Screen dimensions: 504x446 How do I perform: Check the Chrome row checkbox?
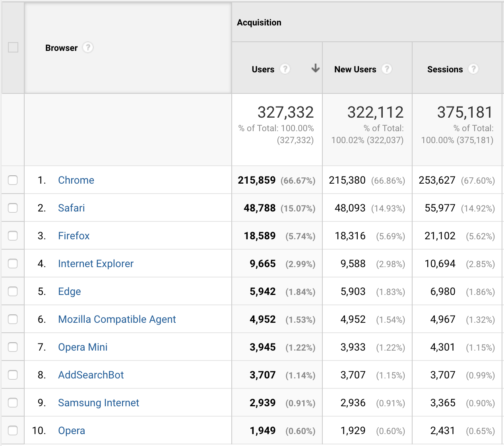13,180
